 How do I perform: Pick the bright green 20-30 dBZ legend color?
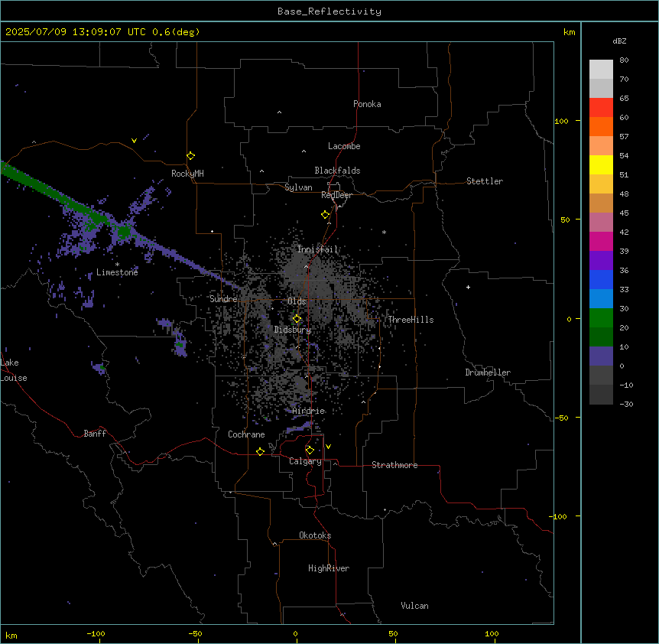[601, 318]
